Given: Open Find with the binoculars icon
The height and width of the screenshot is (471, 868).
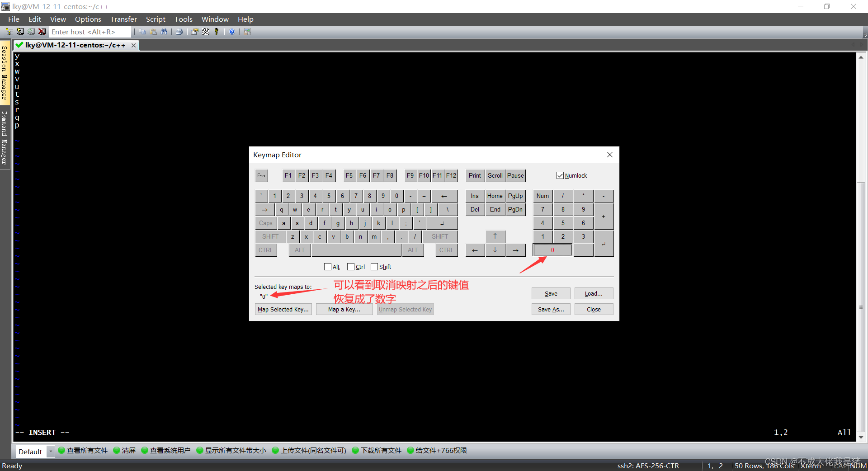Looking at the screenshot, I should tap(164, 32).
